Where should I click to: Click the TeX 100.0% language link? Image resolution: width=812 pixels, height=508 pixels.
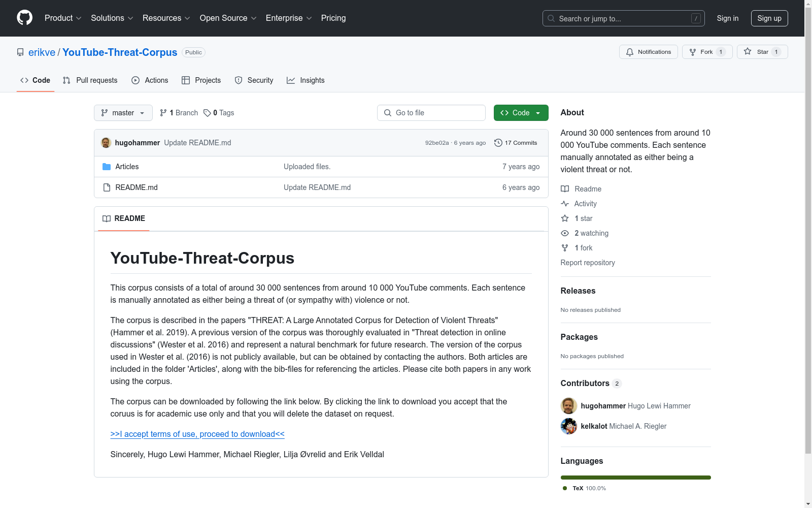coord(585,488)
